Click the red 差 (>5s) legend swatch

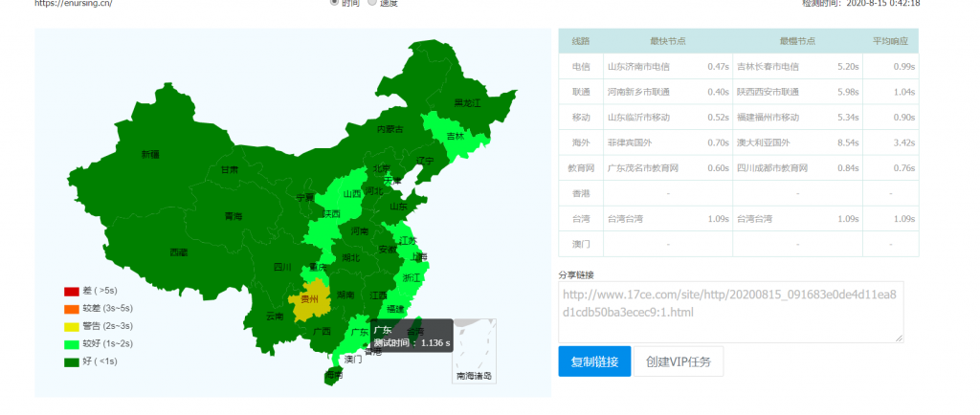72,292
